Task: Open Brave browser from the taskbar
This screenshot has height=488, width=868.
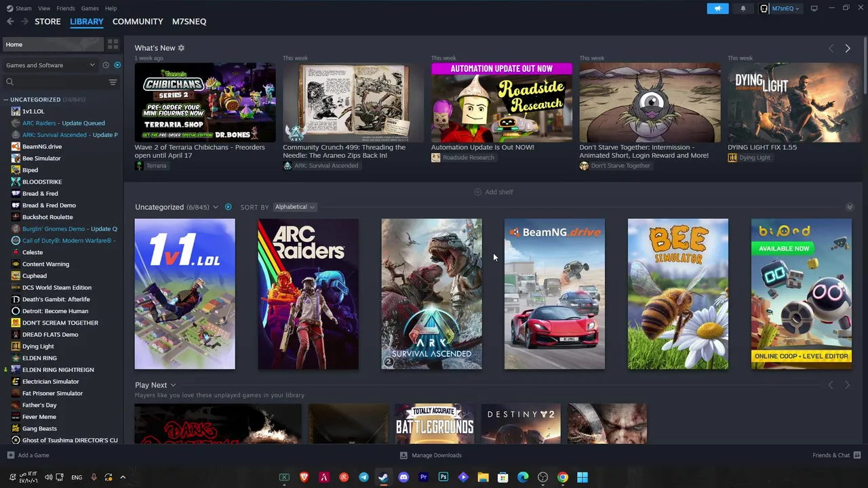Action: click(x=304, y=477)
